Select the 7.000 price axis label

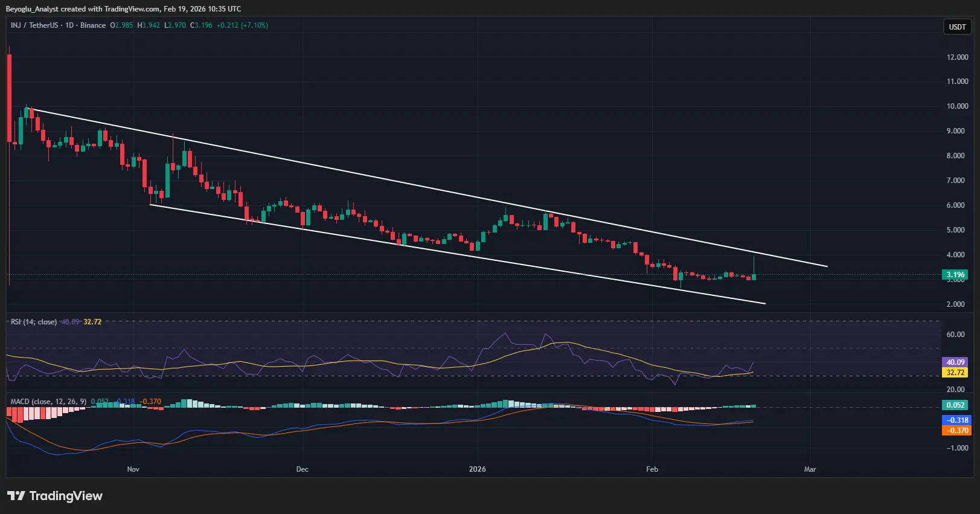[x=955, y=181]
